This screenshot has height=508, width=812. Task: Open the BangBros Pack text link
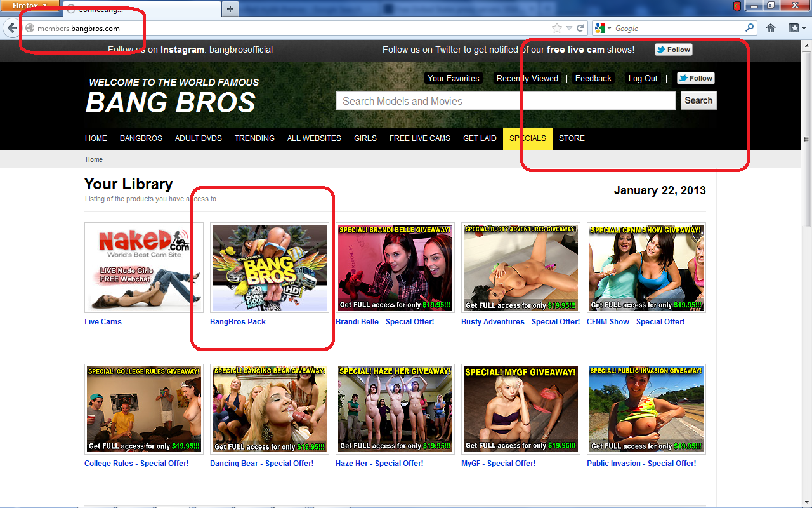tap(238, 322)
